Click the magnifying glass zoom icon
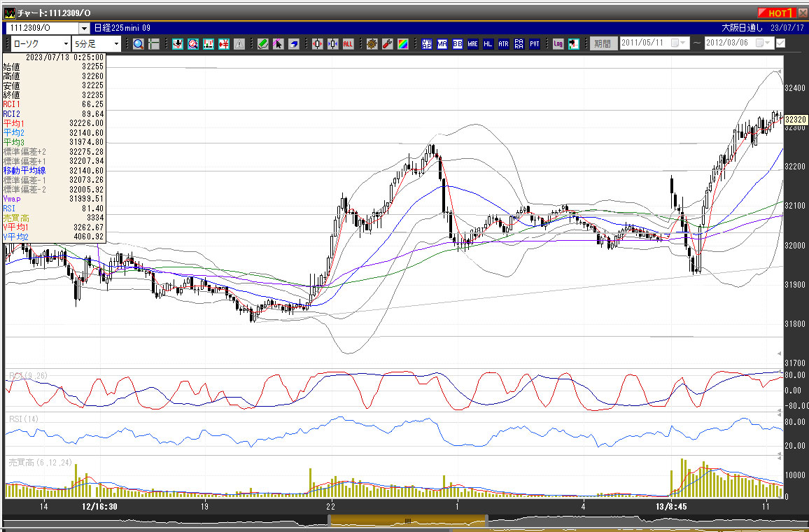 tap(139, 44)
